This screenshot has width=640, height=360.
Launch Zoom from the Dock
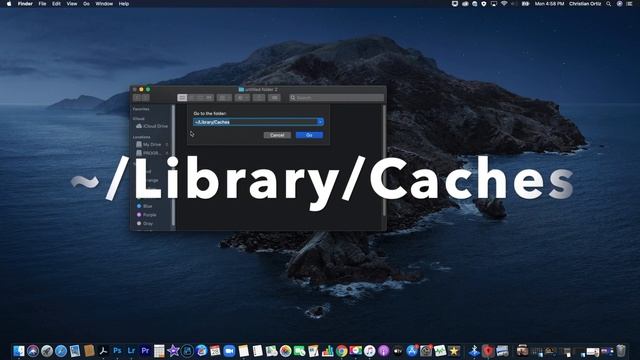click(229, 351)
